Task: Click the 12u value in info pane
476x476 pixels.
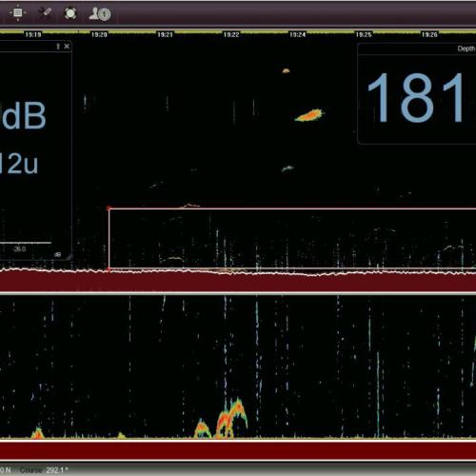Action: 18,164
